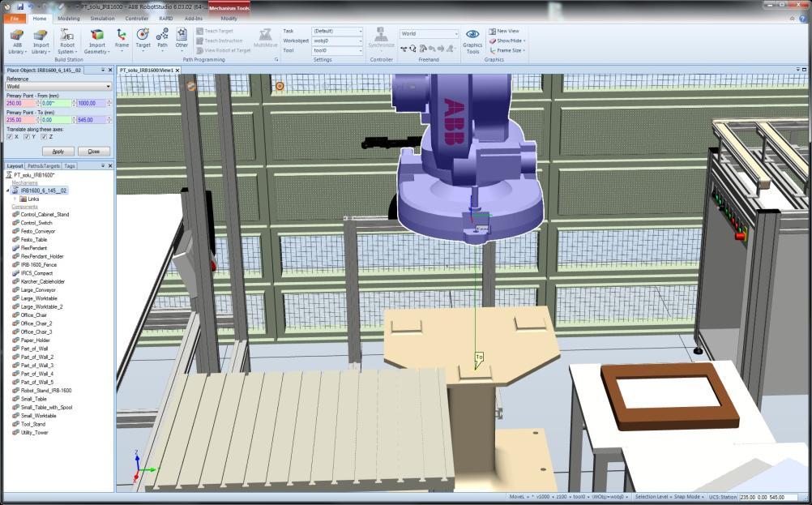Click the Save icon in title bar
This screenshot has width=812, height=505.
[20, 6]
